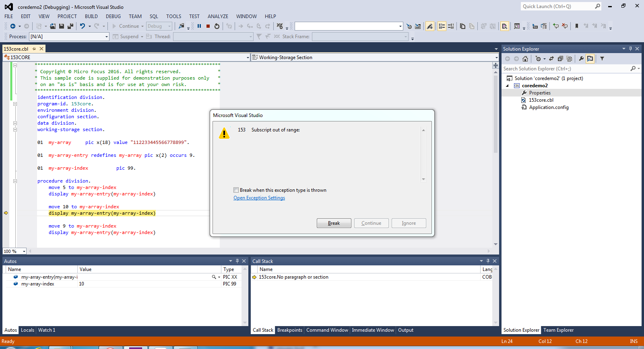The width and height of the screenshot is (644, 349).
Task: Click Continue button in exception dialog
Action: 372,223
